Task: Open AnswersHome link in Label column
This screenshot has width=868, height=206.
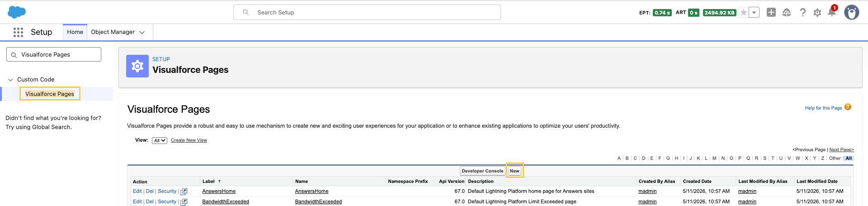Action: (219, 191)
